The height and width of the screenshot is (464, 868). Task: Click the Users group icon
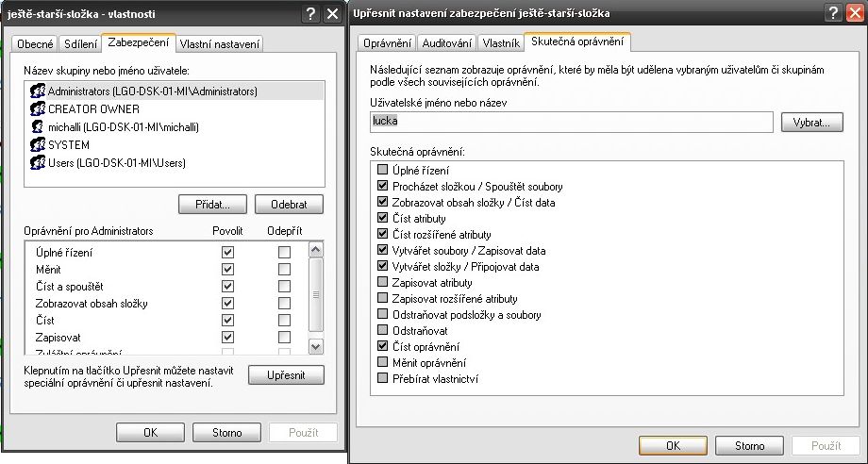click(x=38, y=162)
